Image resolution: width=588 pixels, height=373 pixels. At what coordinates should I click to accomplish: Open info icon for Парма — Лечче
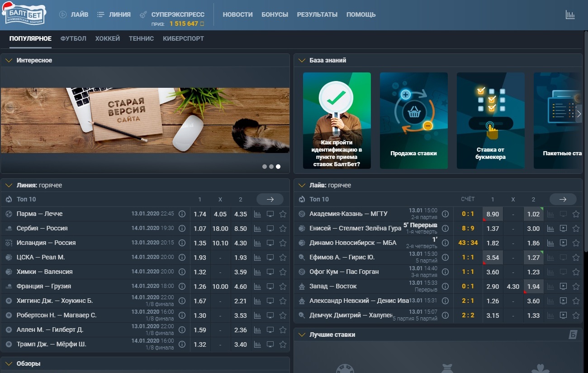[182, 214]
